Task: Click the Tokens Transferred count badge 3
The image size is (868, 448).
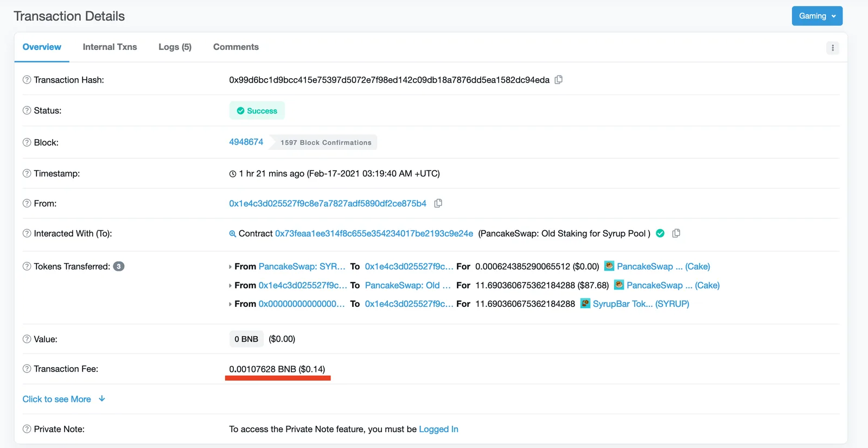Action: tap(119, 266)
